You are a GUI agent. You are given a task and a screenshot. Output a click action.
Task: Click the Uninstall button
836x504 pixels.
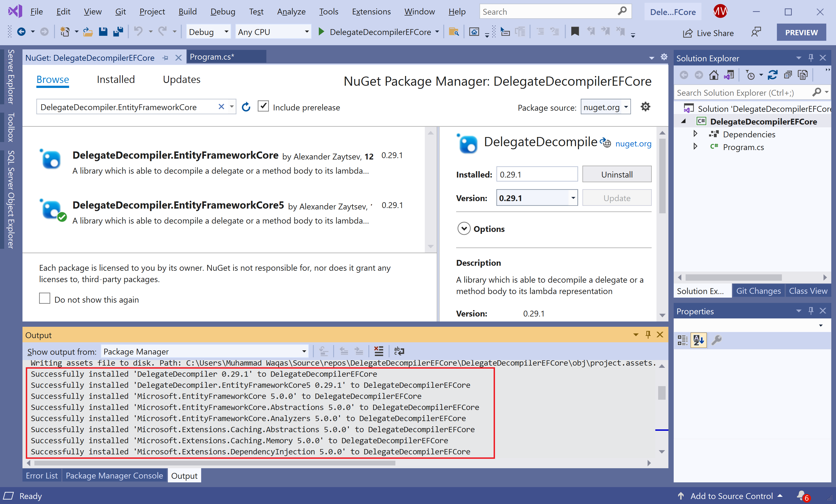[617, 174]
